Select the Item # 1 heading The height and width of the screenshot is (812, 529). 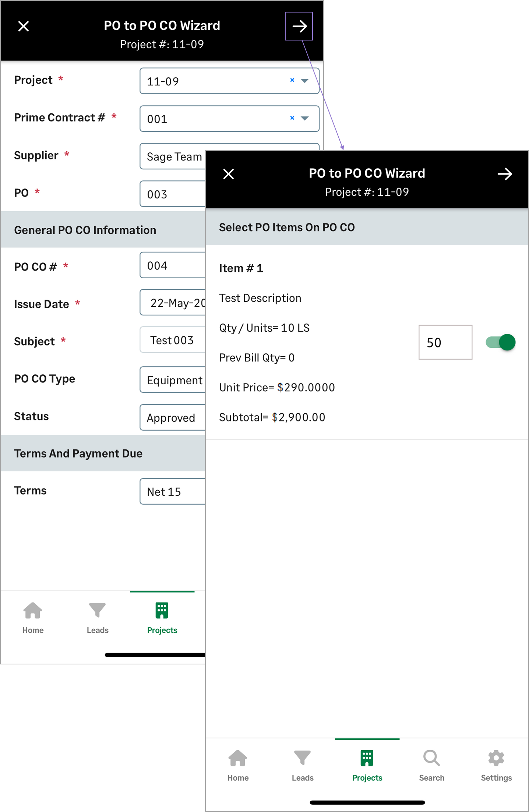click(x=241, y=268)
